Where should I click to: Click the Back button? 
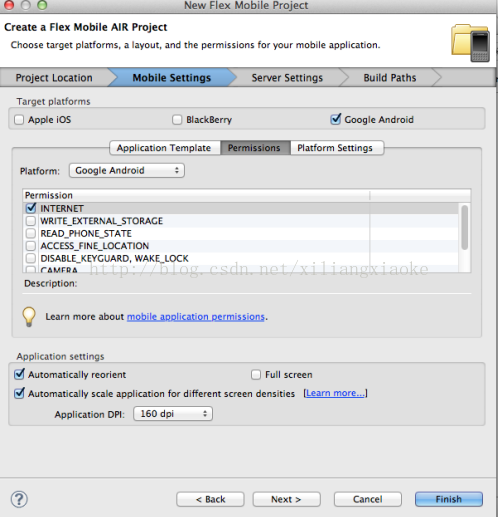point(210,499)
